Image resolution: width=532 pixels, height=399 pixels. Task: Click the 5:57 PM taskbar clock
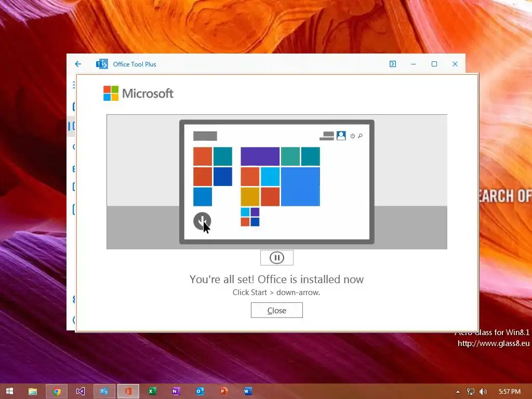point(510,392)
